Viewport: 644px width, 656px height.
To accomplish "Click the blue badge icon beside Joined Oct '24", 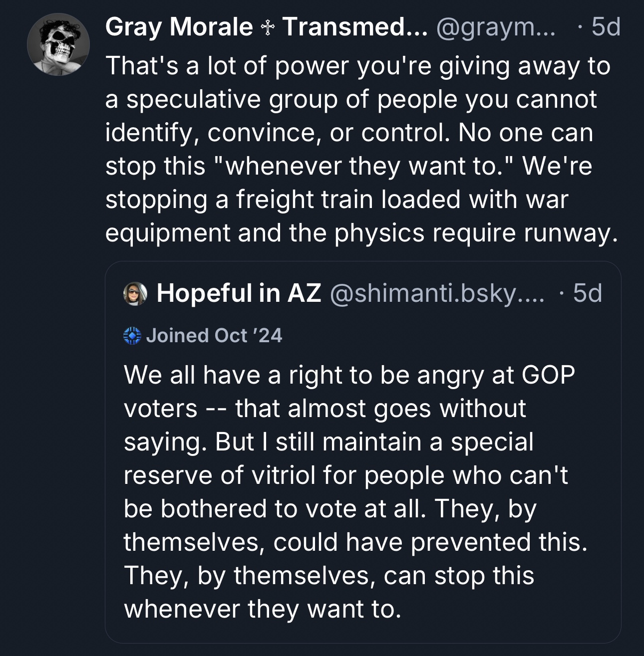I will [x=132, y=336].
